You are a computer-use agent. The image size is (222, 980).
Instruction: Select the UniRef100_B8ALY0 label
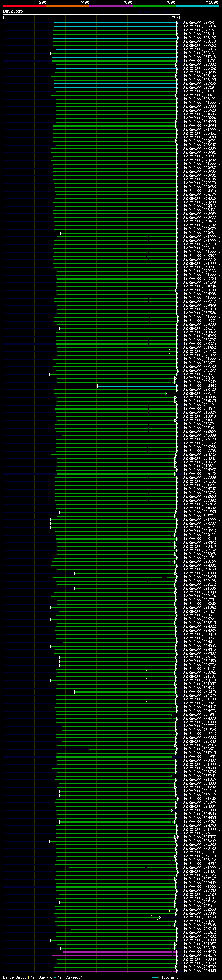(x=199, y=473)
